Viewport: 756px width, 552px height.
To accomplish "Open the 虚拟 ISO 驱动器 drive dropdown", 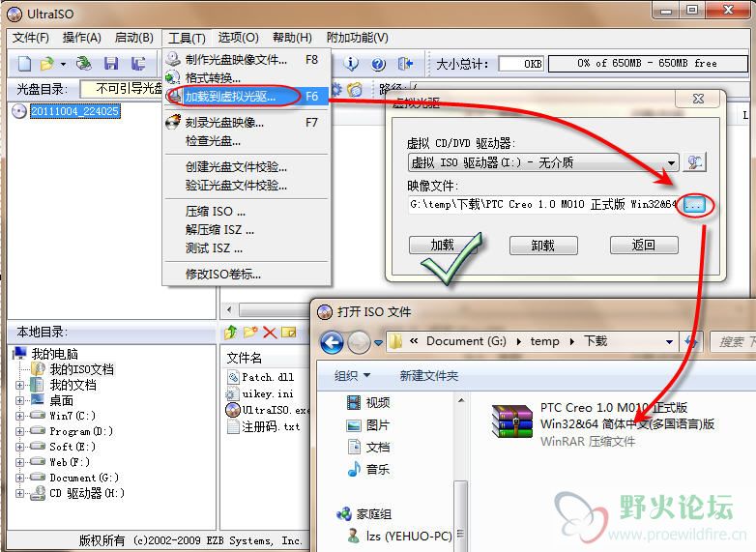I will 543,162.
